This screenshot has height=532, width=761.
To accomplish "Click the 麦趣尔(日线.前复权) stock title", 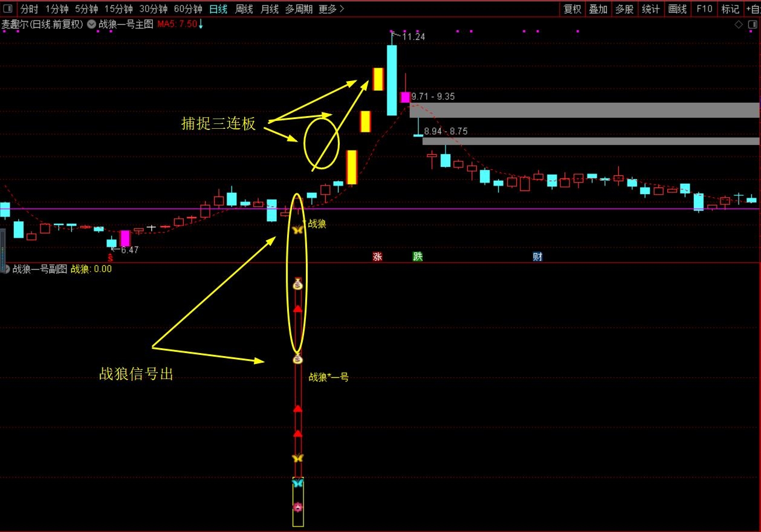I will point(42,24).
